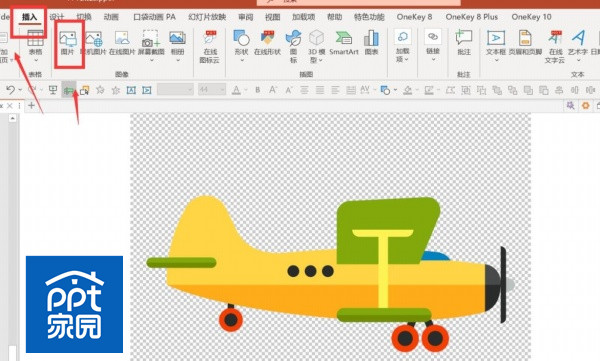The height and width of the screenshot is (361, 600).
Task: Open the OneKey 8 Plus tab
Action: pyautogui.click(x=471, y=17)
